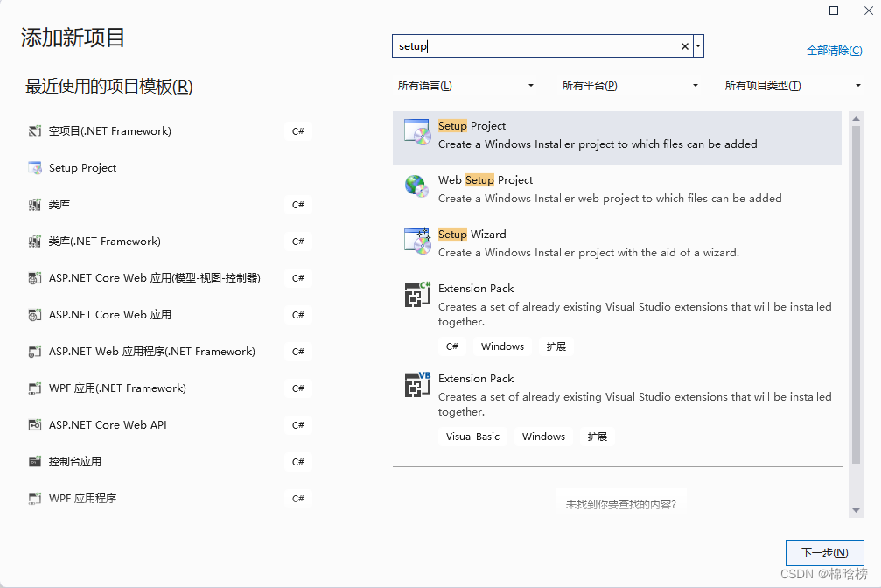The image size is (881, 588).
Task: Click the 扩展 tag beside the C# Windows tag
Action: 556,346
